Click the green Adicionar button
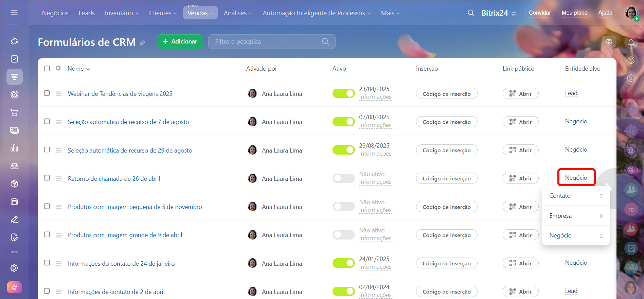644x299 pixels. [180, 41]
